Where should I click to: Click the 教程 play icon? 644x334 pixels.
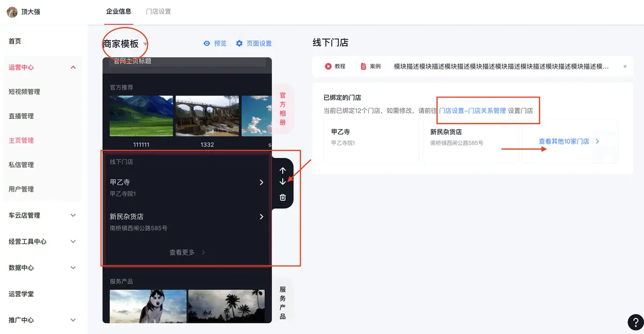tap(328, 67)
